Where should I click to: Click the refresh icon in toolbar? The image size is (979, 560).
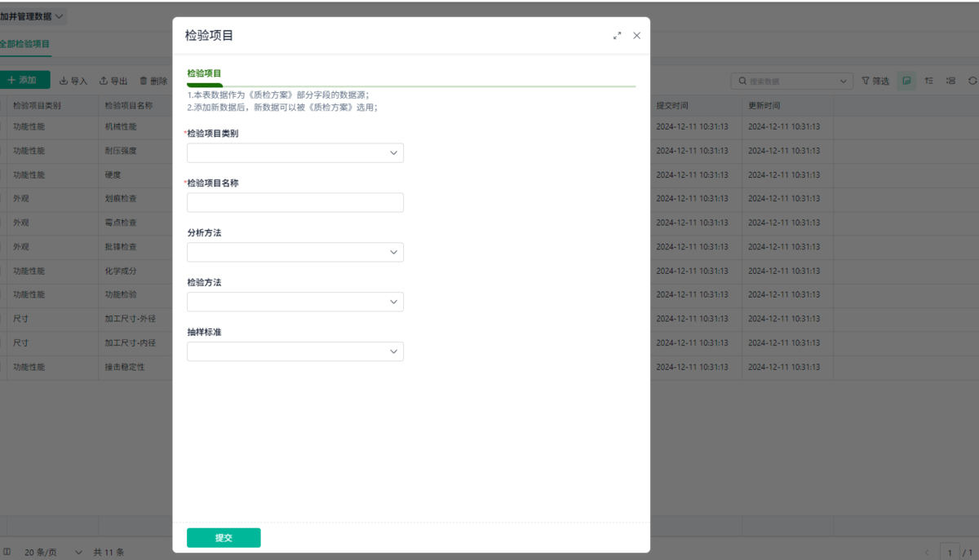[972, 81]
